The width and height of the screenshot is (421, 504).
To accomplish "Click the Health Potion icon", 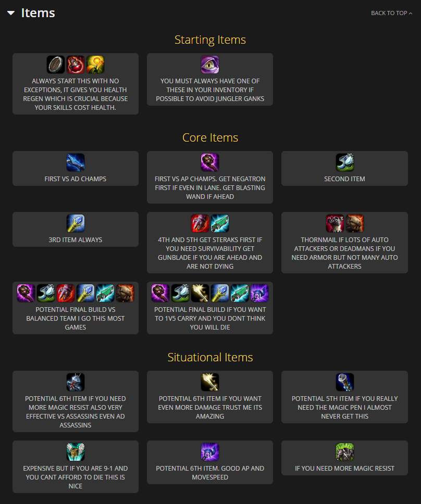I will click(76, 65).
